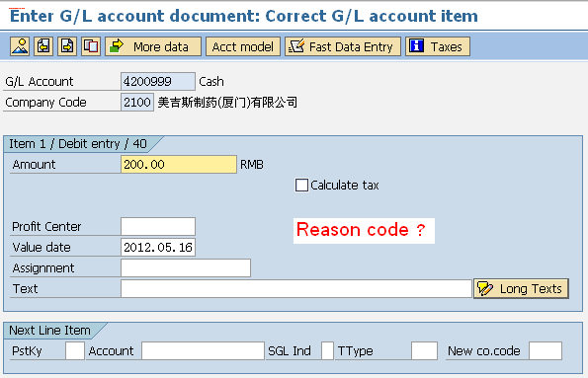Click the G/L Account label
Image resolution: width=588 pixels, height=378 pixels.
click(x=39, y=81)
